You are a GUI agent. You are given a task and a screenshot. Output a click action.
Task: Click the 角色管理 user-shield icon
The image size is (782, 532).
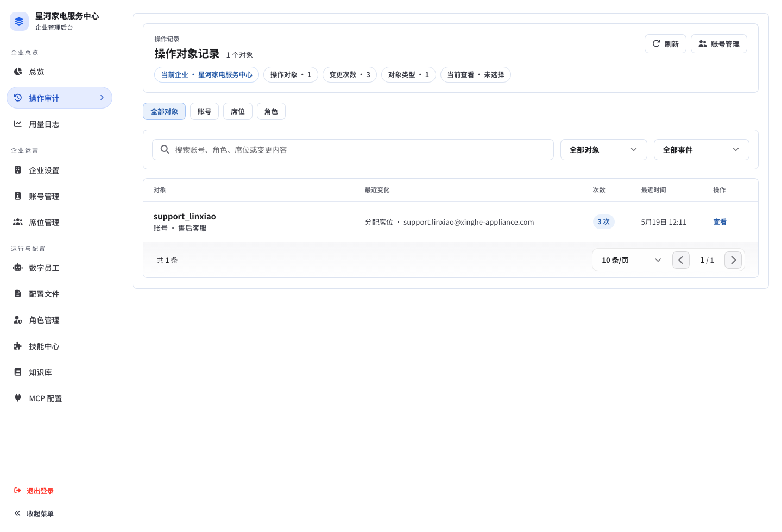click(18, 320)
